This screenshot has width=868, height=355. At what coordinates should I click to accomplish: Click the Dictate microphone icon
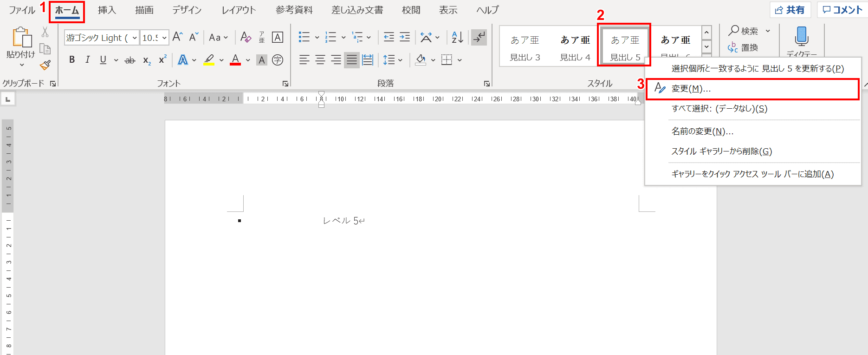(x=802, y=36)
